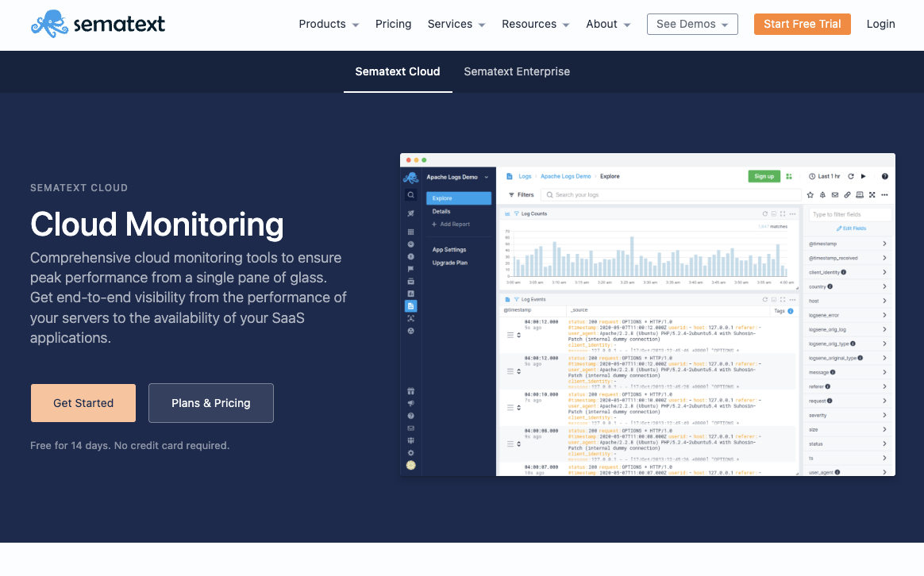This screenshot has width=924, height=576.
Task: Click the link/chain icon in the logs toolbar
Action: [848, 194]
